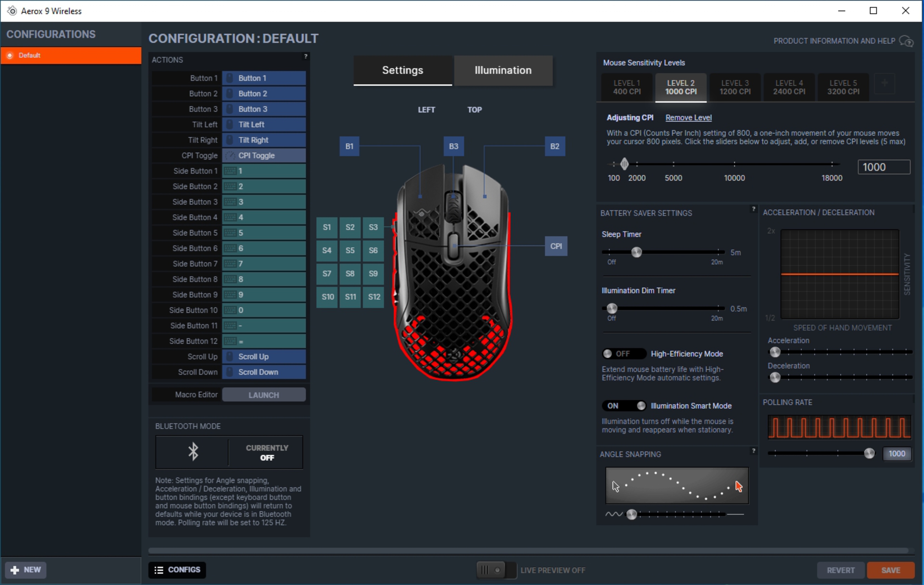This screenshot has width=924, height=585.
Task: Select the CPI button marker
Action: coord(556,246)
